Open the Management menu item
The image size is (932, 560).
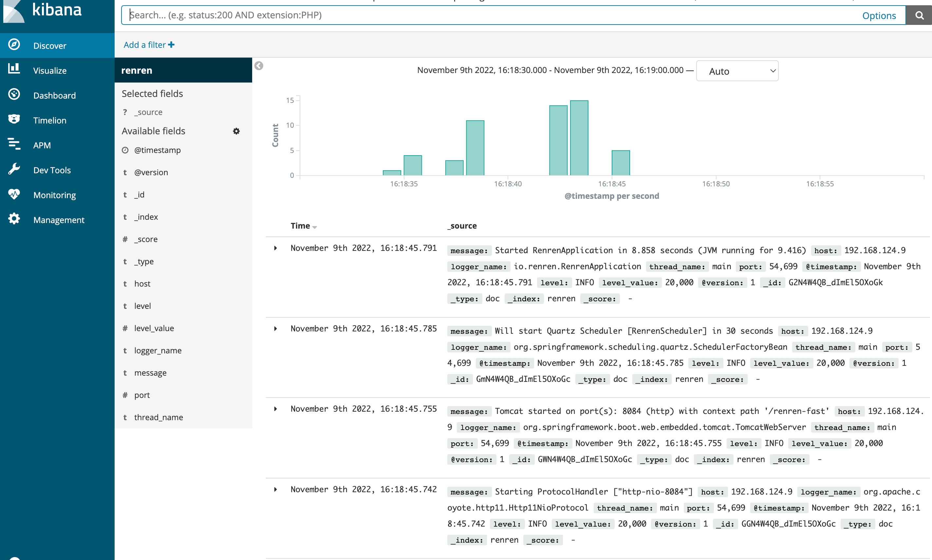tap(59, 220)
